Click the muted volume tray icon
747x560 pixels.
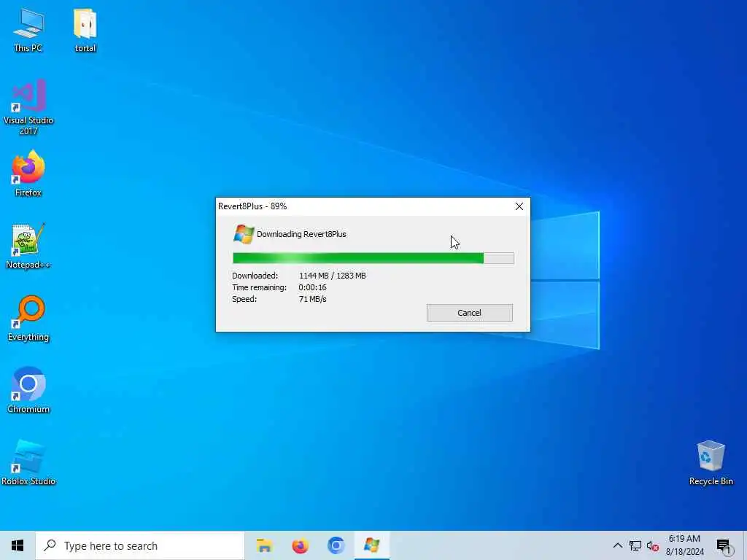click(653, 545)
